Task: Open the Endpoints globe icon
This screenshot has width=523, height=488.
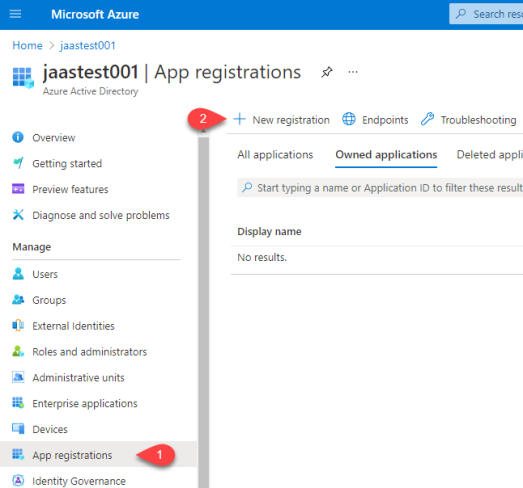Action: [x=349, y=119]
